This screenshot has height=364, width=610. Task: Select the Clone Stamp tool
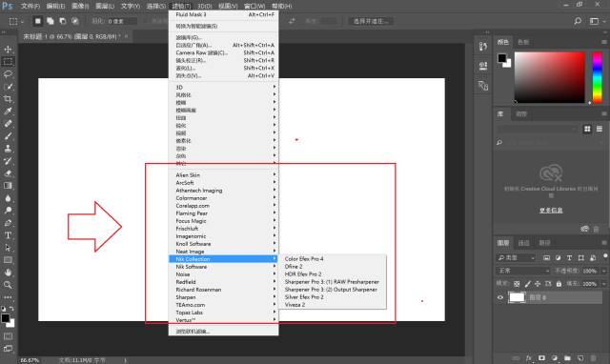point(8,149)
